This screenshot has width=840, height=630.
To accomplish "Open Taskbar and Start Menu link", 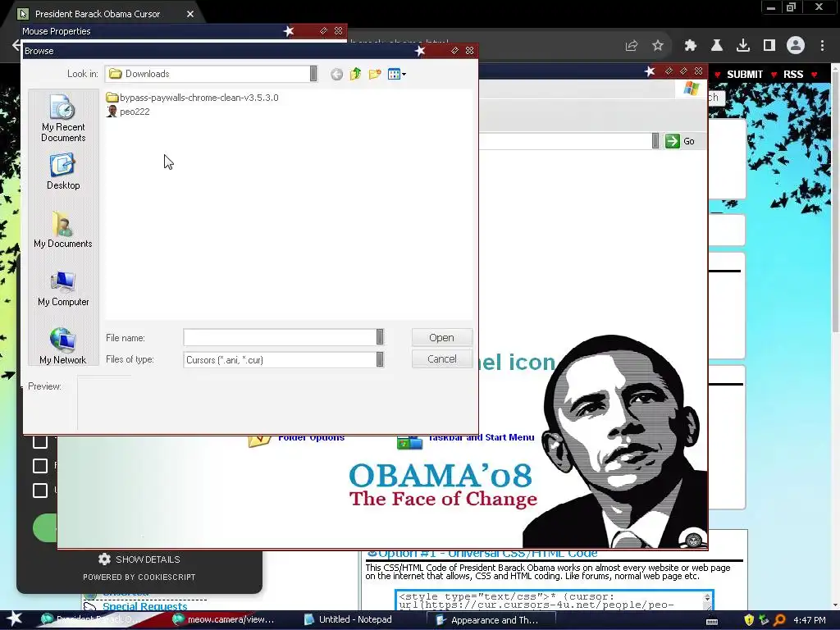I will (x=481, y=438).
